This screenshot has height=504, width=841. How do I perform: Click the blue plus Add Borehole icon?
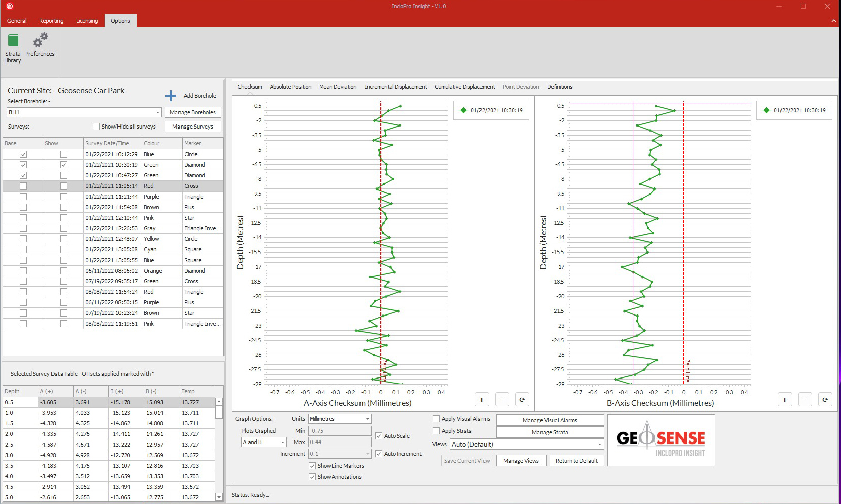point(171,96)
